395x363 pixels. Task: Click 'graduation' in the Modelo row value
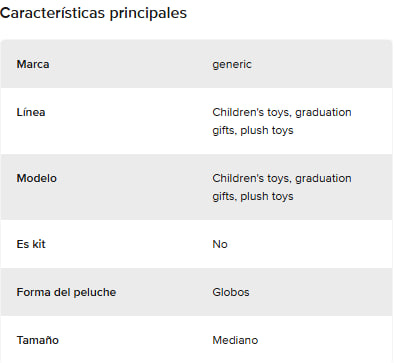coord(323,179)
